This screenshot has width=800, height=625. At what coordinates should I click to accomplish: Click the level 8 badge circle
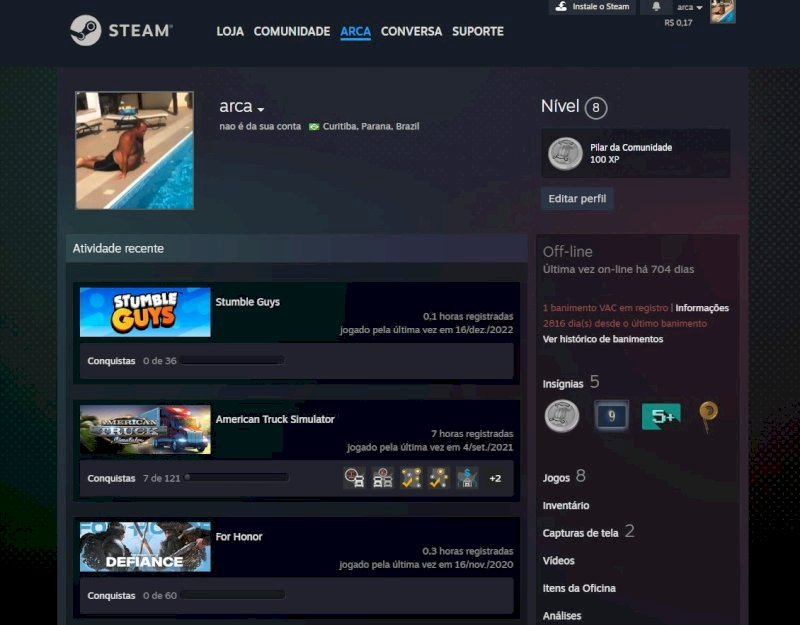[x=596, y=108]
